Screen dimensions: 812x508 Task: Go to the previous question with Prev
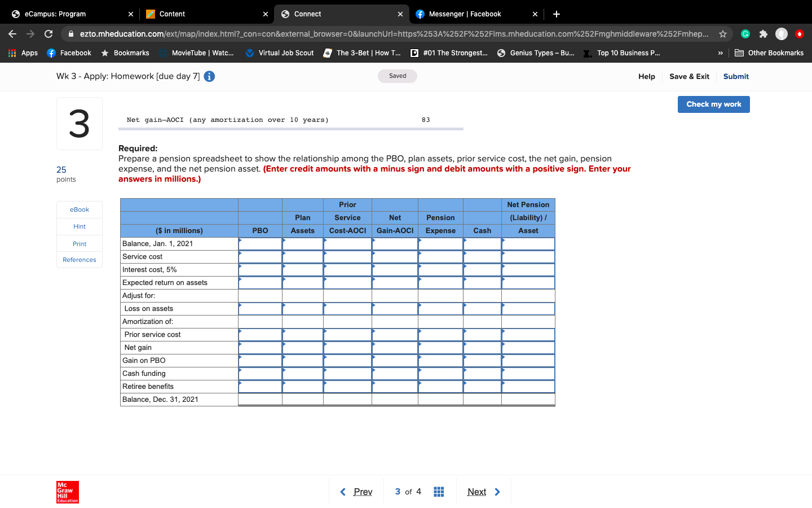[x=356, y=492]
